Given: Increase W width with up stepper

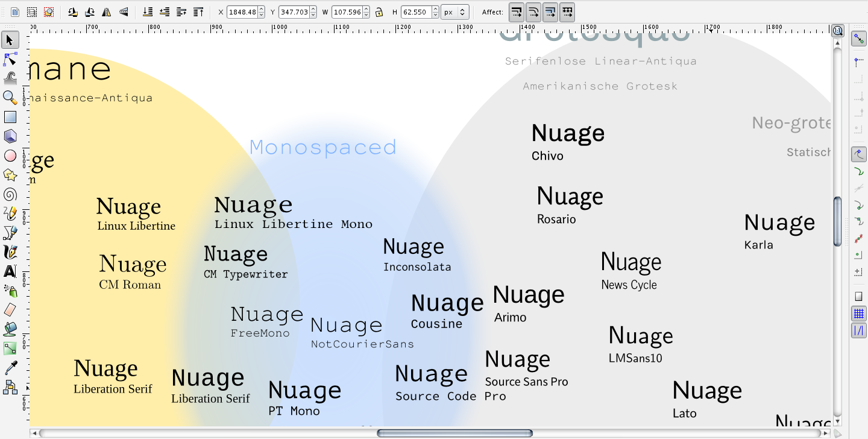Looking at the screenshot, I should (366, 9).
